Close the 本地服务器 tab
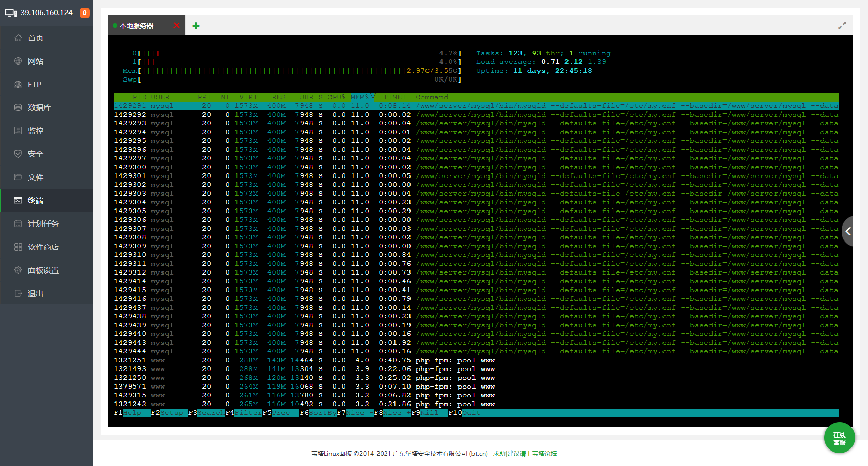The image size is (868, 466). (177, 25)
